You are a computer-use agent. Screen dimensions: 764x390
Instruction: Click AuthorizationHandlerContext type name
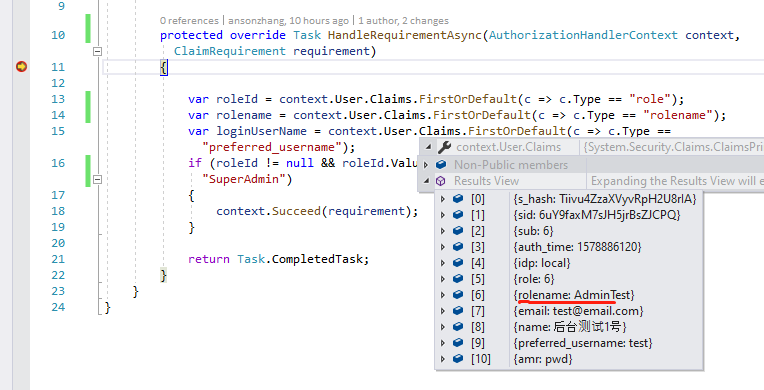[583, 35]
